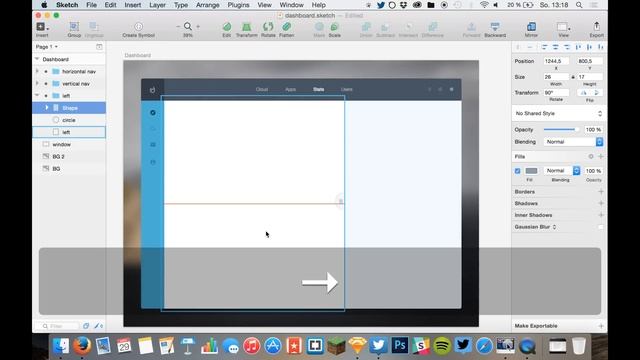The height and width of the screenshot is (360, 640).
Task: Open the Type menu
Action: coord(181,5)
